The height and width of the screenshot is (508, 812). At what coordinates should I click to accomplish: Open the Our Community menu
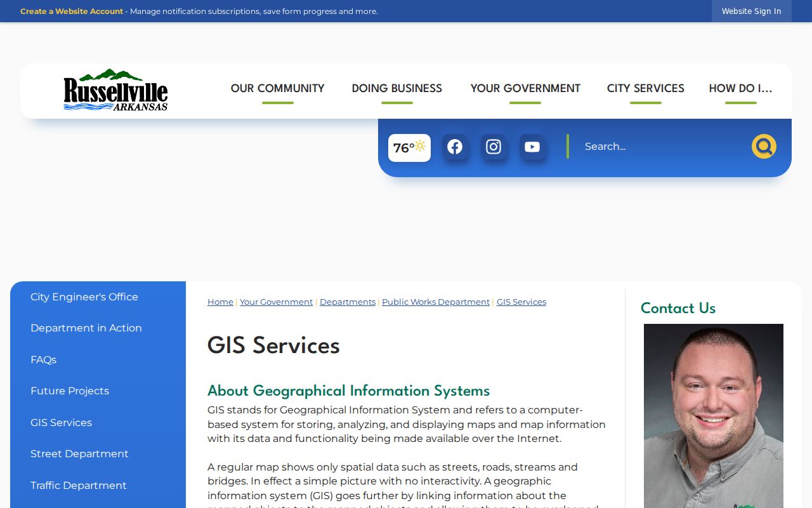277,88
